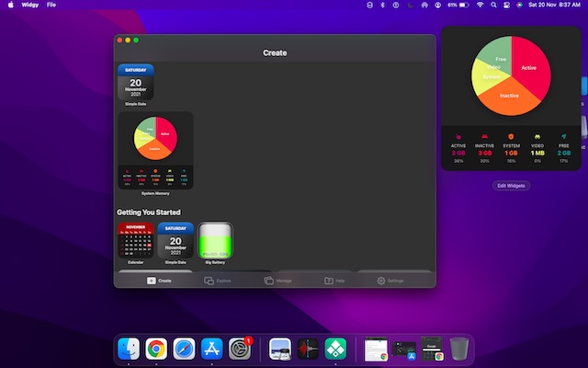This screenshot has width=588, height=368.
Task: Click the desktop memory pie chart
Action: click(x=511, y=75)
